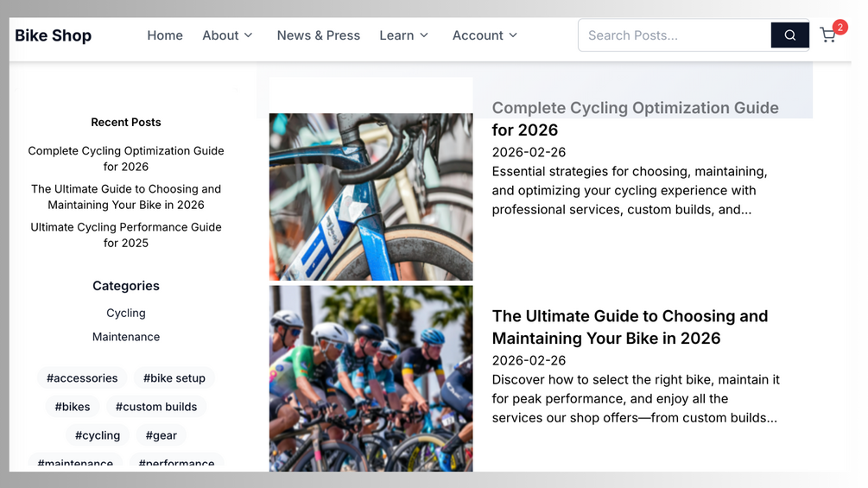This screenshot has width=868, height=488.
Task: Expand the Learn dropdown
Action: 404,35
